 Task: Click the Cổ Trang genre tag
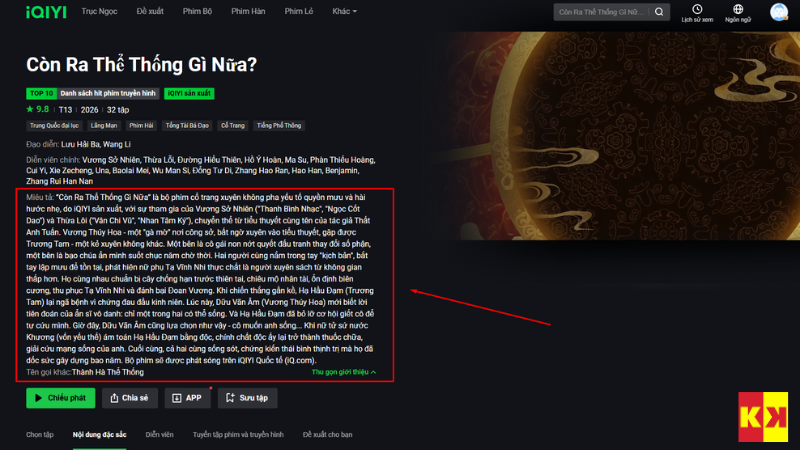233,126
